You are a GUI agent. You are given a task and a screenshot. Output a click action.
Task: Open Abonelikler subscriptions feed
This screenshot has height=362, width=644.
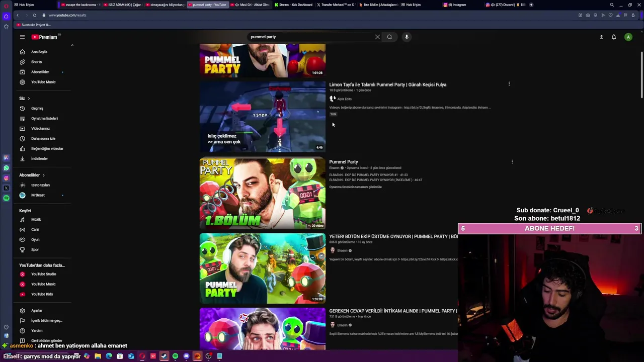pos(41,72)
